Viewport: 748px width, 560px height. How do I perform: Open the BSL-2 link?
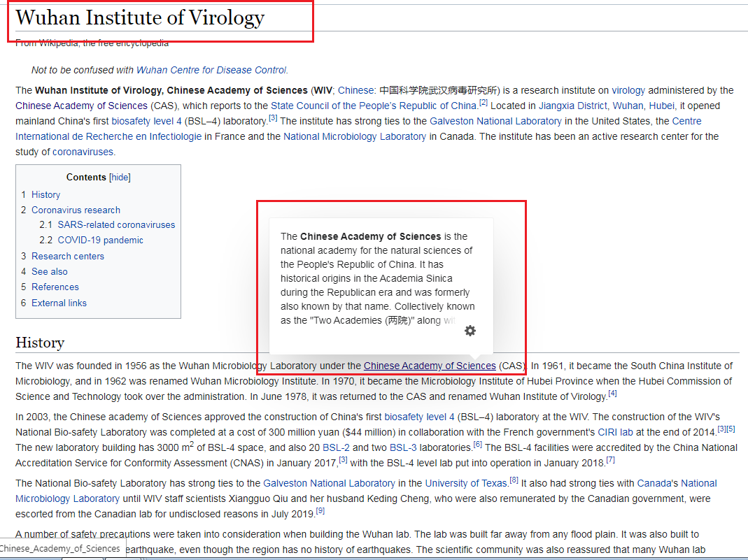[336, 447]
